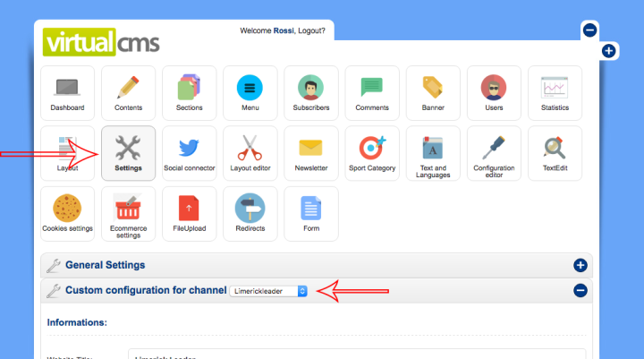This screenshot has width=644, height=359.
Task: Open Cookies settings
Action: (x=67, y=213)
